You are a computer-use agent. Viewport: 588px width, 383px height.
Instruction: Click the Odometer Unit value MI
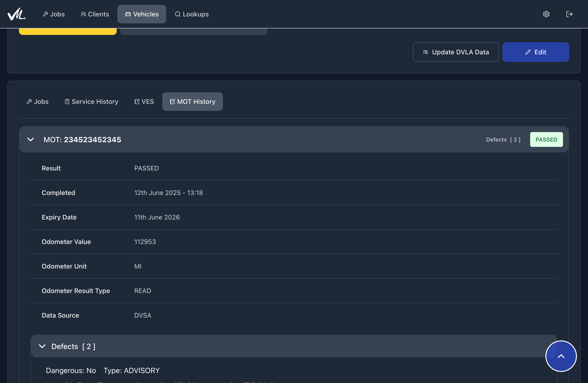pyautogui.click(x=138, y=266)
